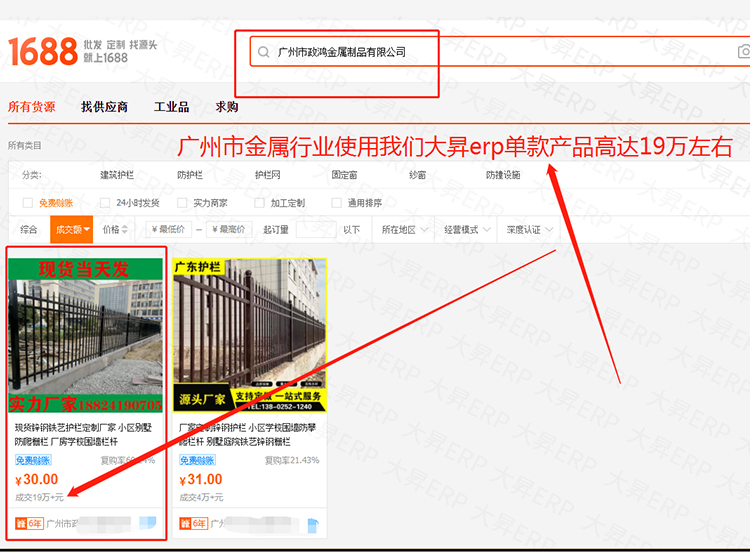The height and width of the screenshot is (553, 750).
Task: Open 广东护栏 fence product image
Action: point(249,335)
